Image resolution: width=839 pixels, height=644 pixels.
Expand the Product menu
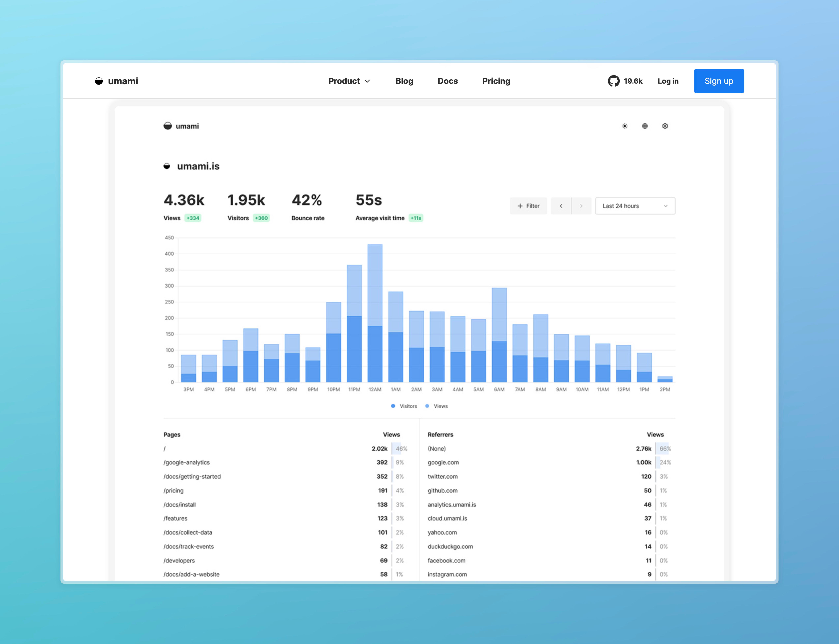[349, 81]
